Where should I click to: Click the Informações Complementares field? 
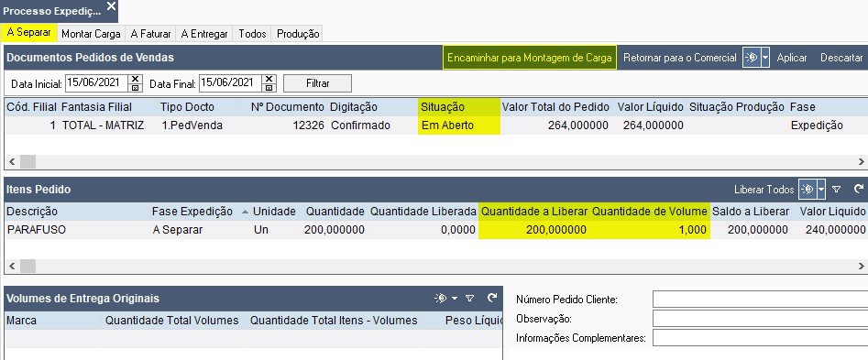[x=760, y=337]
